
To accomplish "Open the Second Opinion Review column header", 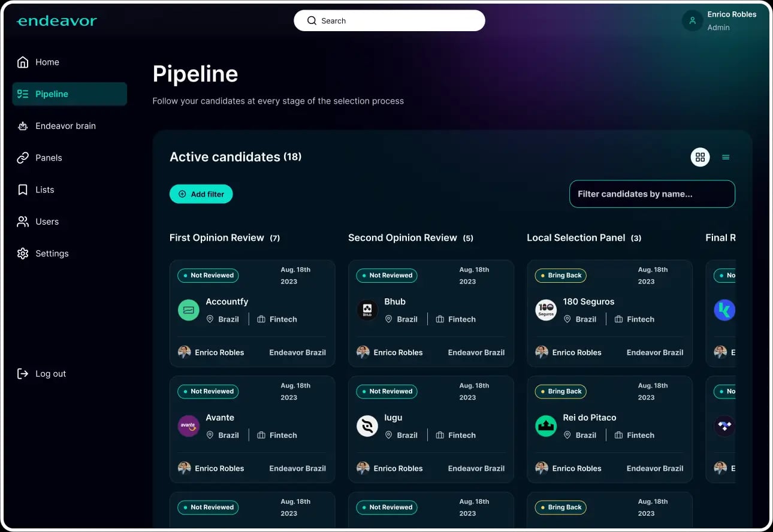I will coord(403,237).
